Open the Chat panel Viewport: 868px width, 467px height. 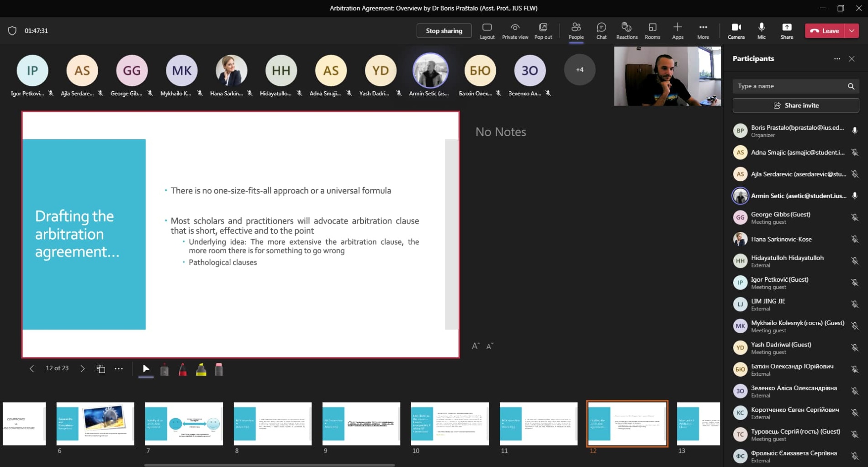click(x=601, y=31)
